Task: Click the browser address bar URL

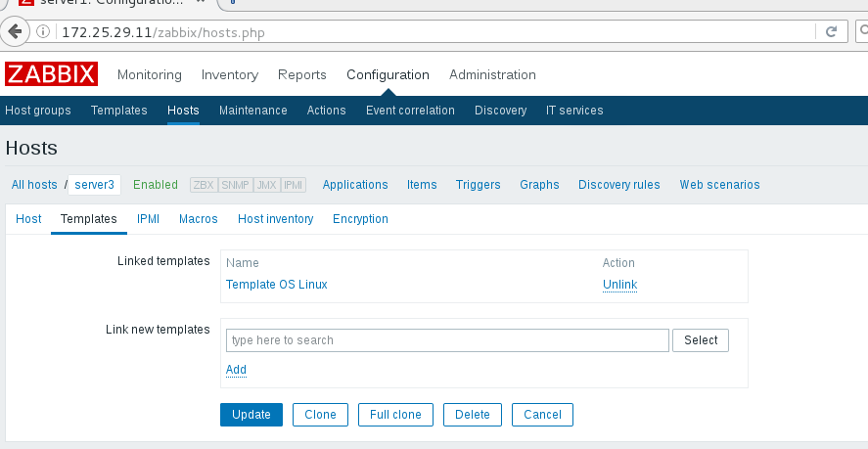Action: (x=163, y=32)
